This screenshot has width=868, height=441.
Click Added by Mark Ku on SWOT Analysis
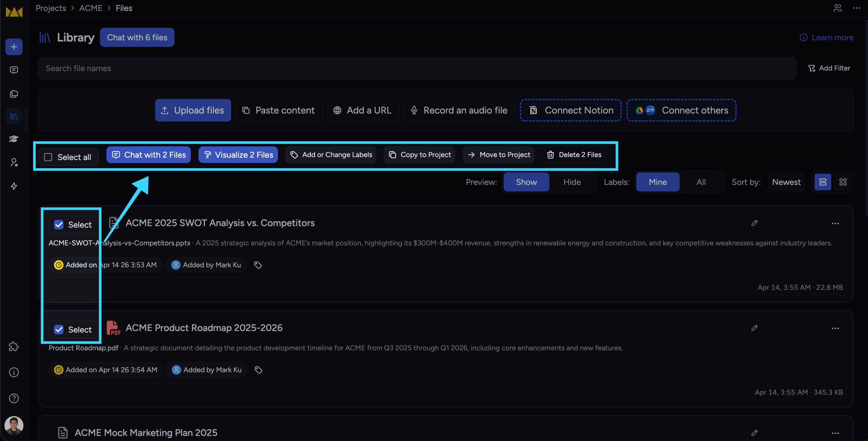tap(206, 265)
